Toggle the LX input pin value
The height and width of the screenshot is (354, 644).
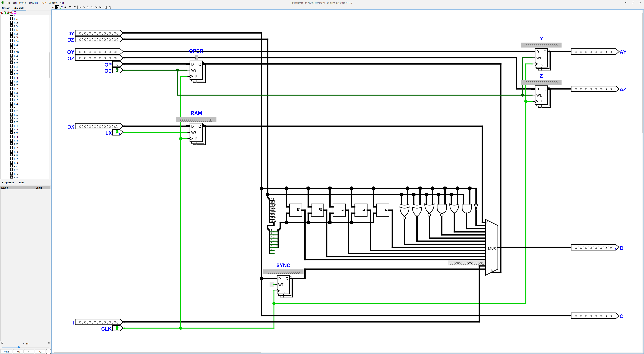117,132
